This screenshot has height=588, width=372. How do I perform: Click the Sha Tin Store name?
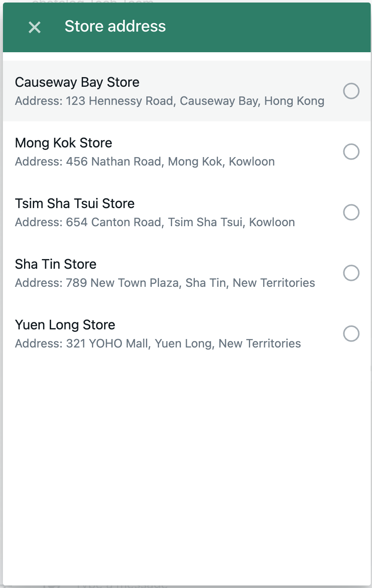click(x=56, y=264)
